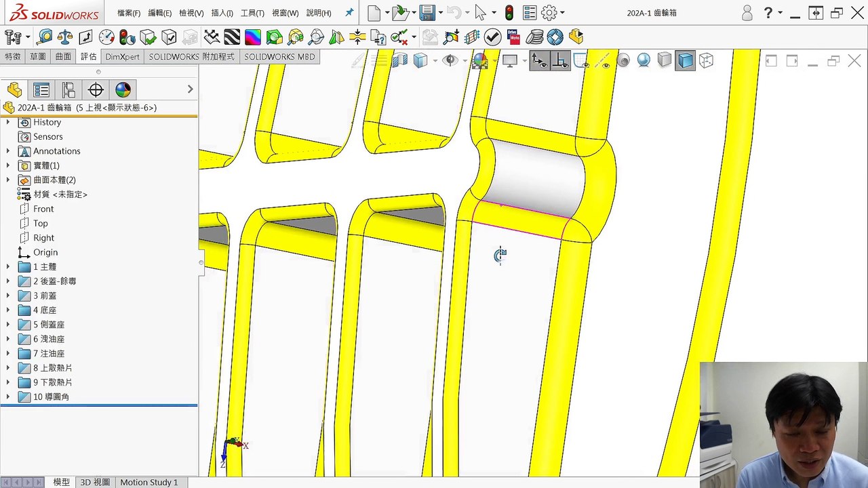Open DimXpertManager crosshair tab
The image size is (868, 488).
96,89
